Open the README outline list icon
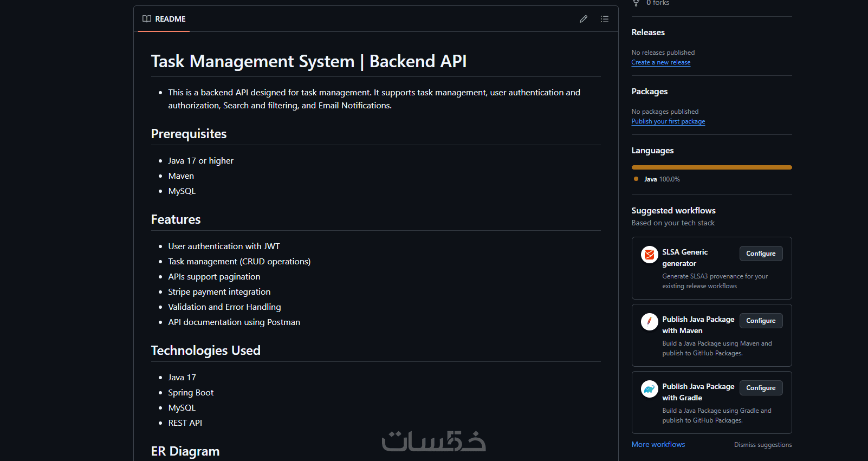The height and width of the screenshot is (461, 868). point(605,19)
